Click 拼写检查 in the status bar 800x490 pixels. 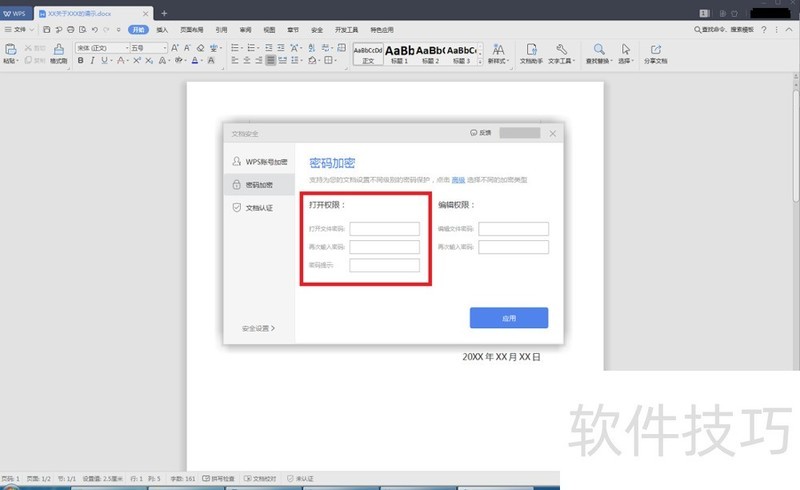(x=218, y=478)
